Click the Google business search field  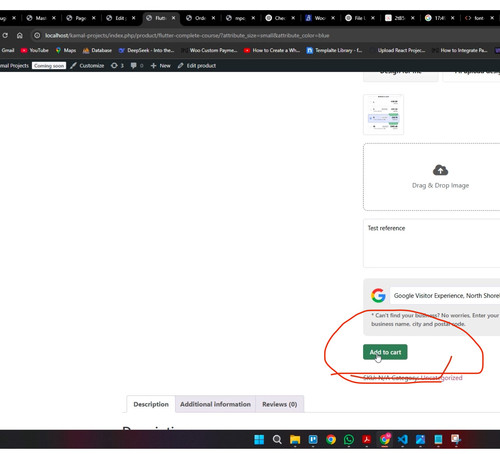[445, 295]
